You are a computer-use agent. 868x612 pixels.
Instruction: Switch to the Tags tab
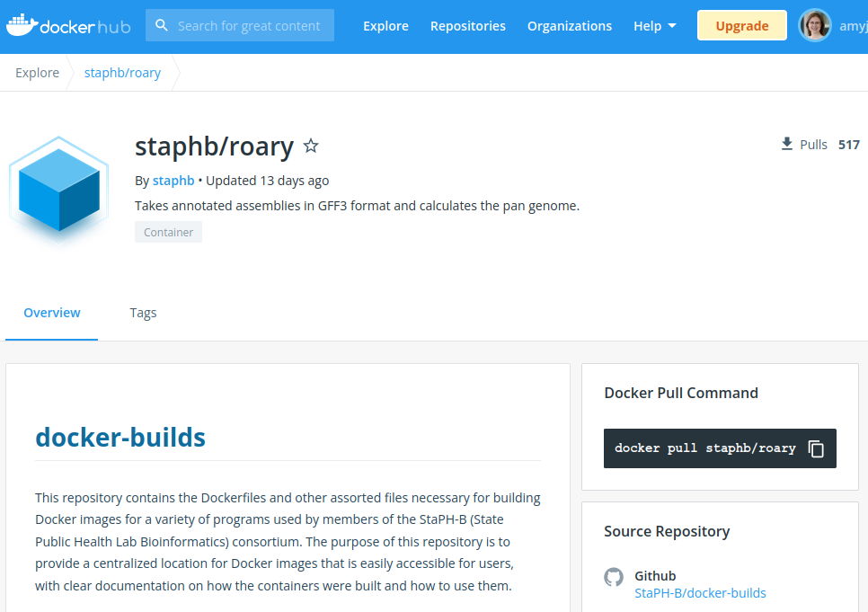click(x=143, y=313)
